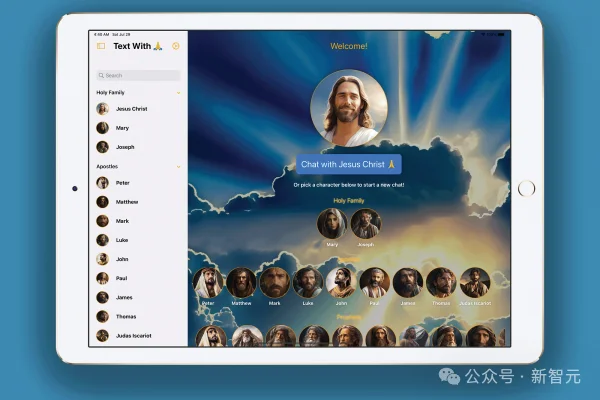600x400 pixels.
Task: Tap Peter's avatar icon in the sidebar list
Action: (x=102, y=183)
